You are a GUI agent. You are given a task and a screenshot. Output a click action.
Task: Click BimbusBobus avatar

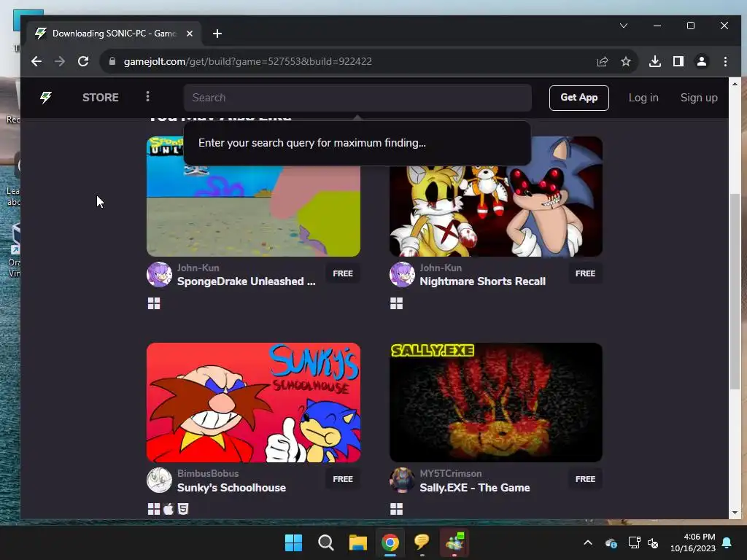[159, 480]
